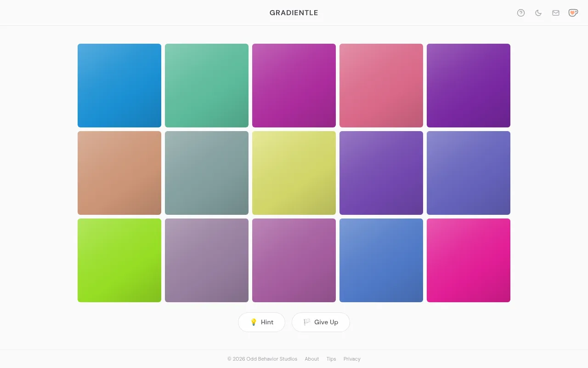Screen dimensions: 588x368
Task: Click the Give Up button
Action: tap(321, 322)
